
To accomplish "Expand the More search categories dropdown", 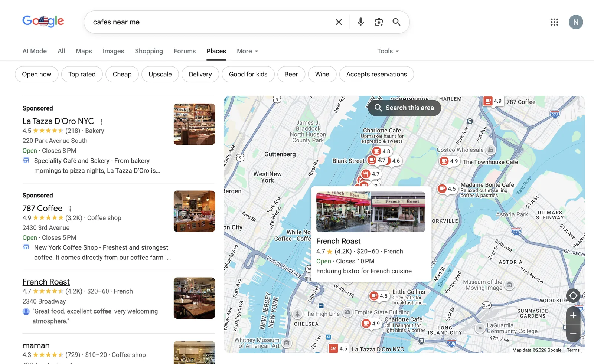I will coord(248,51).
